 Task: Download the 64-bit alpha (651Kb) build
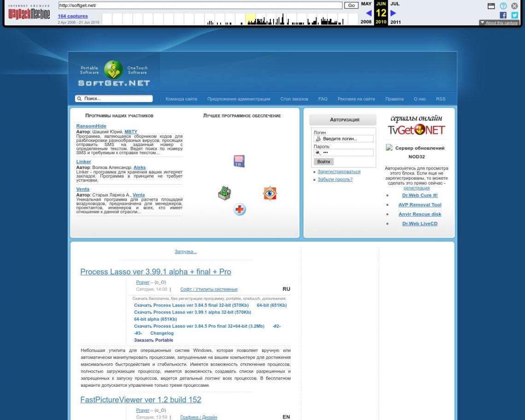click(x=155, y=319)
